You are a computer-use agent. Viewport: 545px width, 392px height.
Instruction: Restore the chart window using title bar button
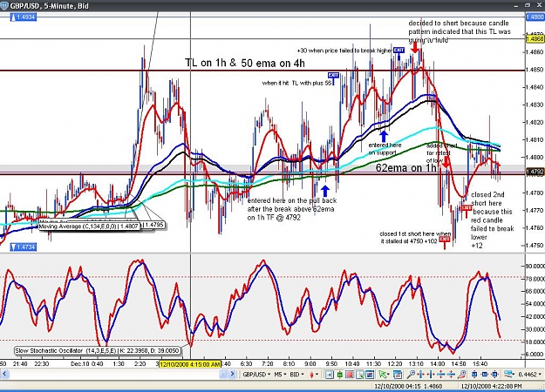click(528, 5)
